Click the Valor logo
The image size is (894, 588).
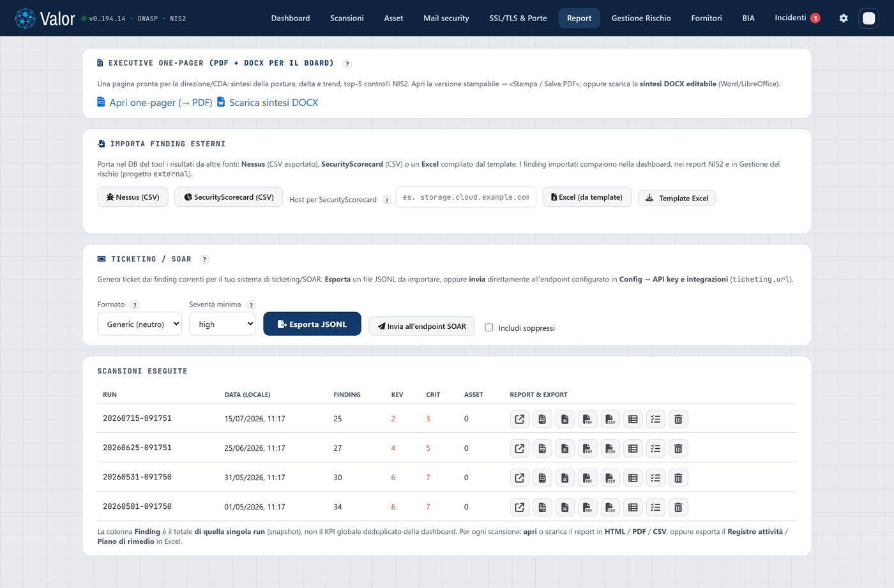[45, 19]
